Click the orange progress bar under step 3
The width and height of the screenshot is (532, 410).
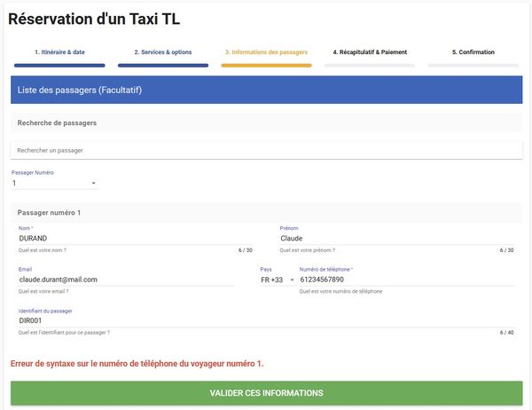coord(266,65)
